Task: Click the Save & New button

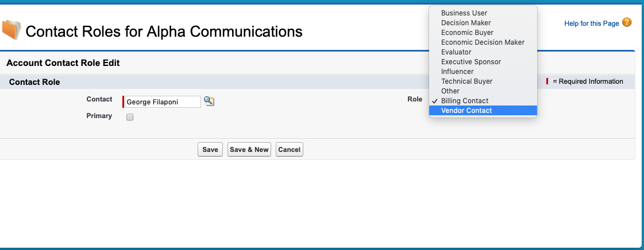Action: coord(249,150)
